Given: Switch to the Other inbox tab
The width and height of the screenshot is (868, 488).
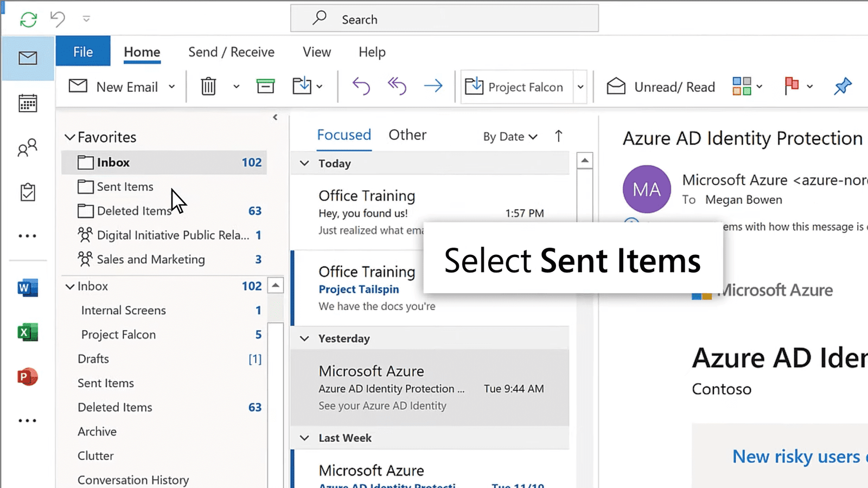Looking at the screenshot, I should 407,135.
